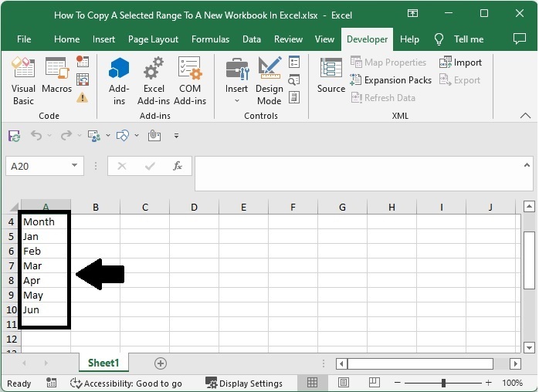539x392 pixels.
Task: Switch to Normal view
Action: click(312, 383)
